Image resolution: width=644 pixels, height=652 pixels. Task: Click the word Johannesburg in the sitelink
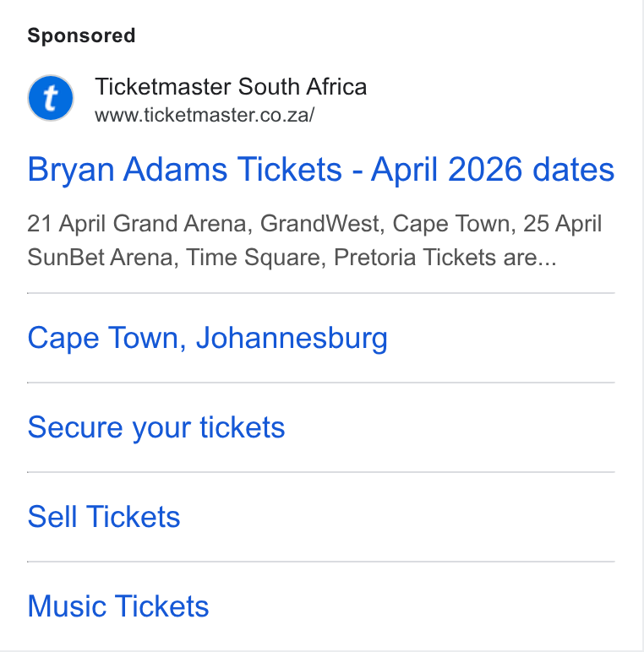click(292, 338)
